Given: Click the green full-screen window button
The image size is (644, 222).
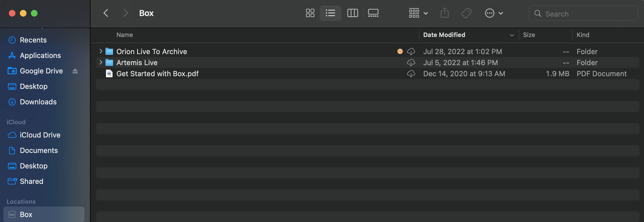Looking at the screenshot, I should point(34,13).
